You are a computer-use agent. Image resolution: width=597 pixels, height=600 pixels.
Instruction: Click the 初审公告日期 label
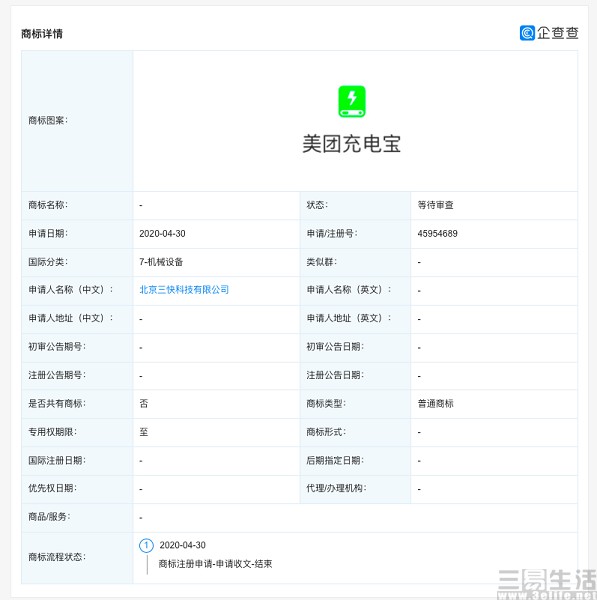pyautogui.click(x=335, y=347)
